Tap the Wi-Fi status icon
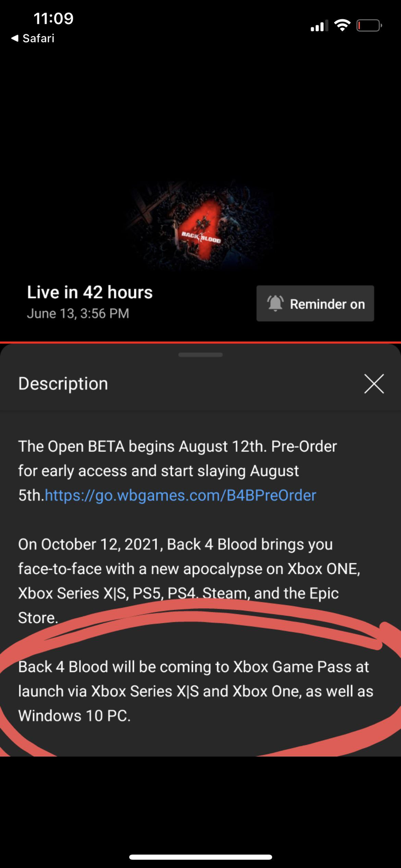 [342, 25]
